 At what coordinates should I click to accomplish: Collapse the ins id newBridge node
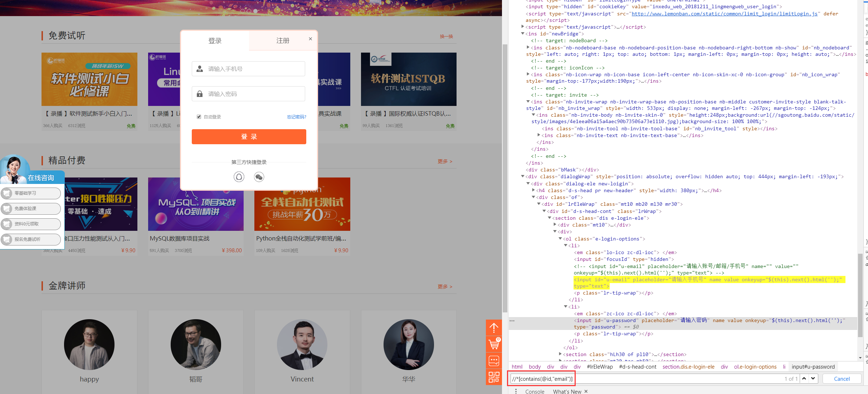click(x=523, y=34)
